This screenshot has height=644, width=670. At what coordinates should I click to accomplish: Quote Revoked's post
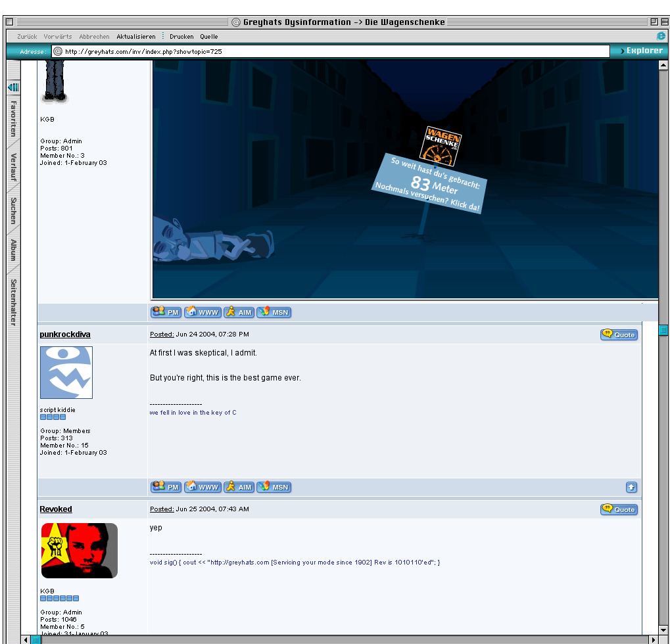tap(619, 509)
